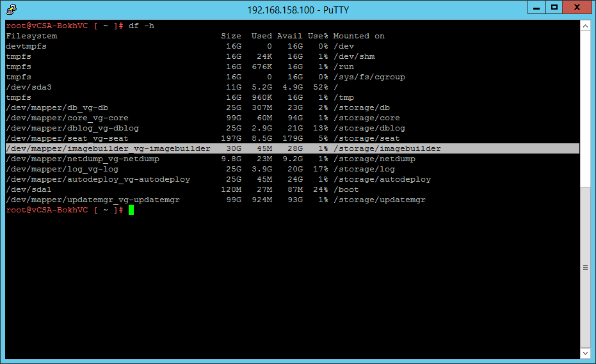Click the scrollbar up arrow
This screenshot has width=596, height=364.
[585, 25]
